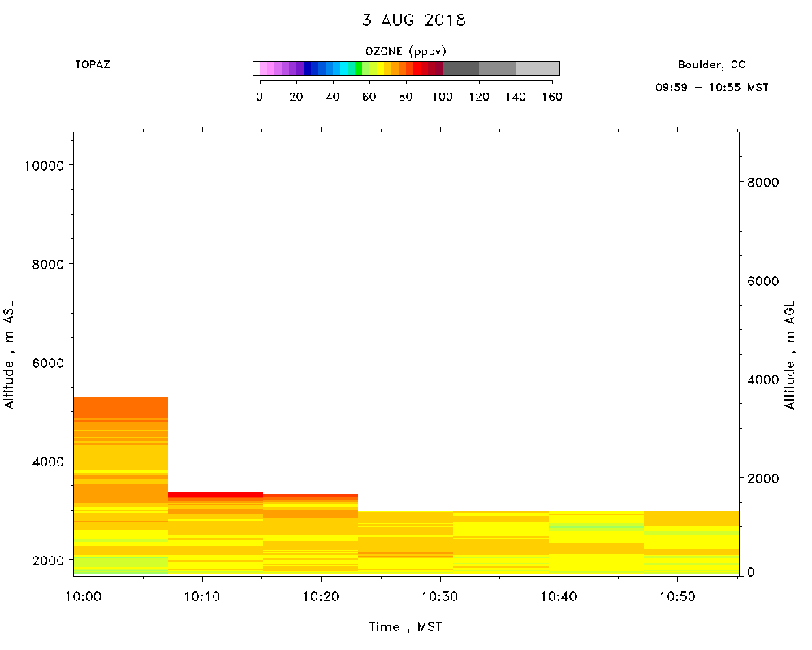Click the red band atop the 10:10 profile
The image size is (812, 650).
pos(215,495)
